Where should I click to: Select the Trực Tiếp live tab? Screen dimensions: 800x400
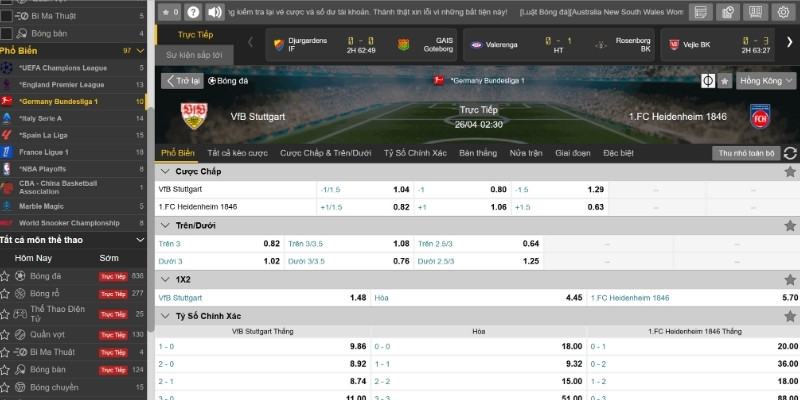tap(195, 35)
